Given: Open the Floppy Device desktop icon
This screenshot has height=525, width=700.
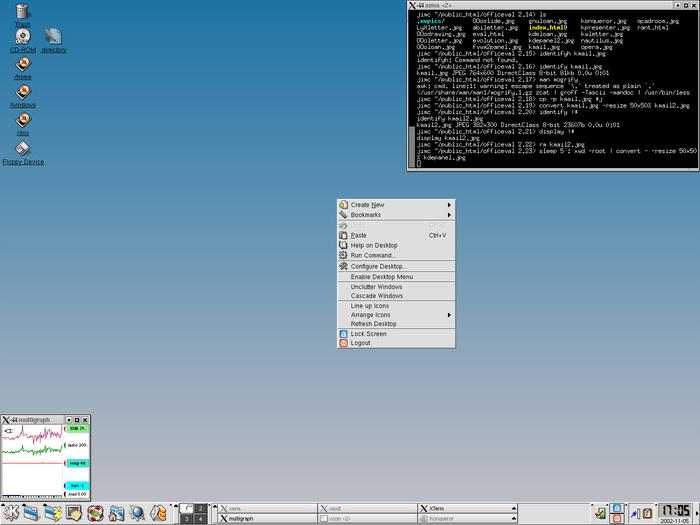Looking at the screenshot, I should tap(22, 150).
